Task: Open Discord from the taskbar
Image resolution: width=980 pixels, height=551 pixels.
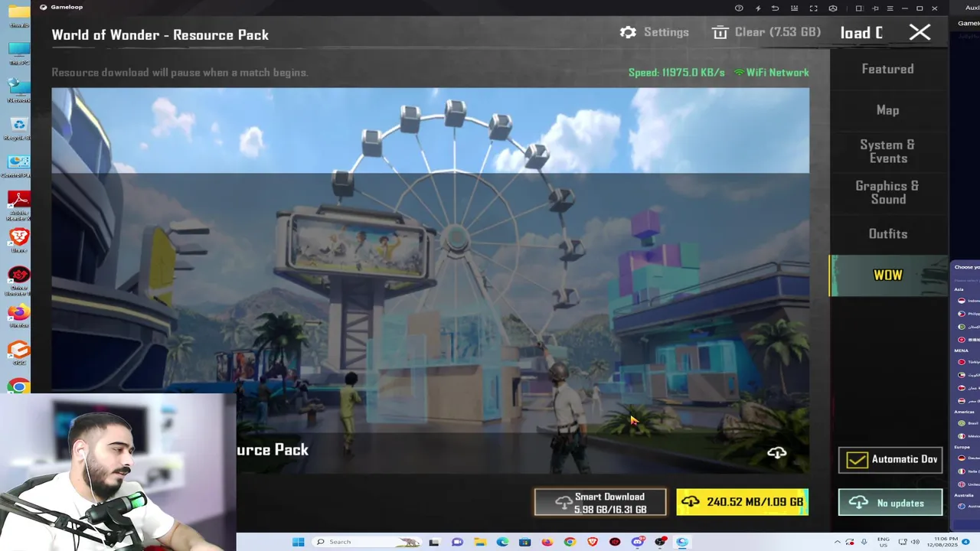Action: (x=638, y=542)
